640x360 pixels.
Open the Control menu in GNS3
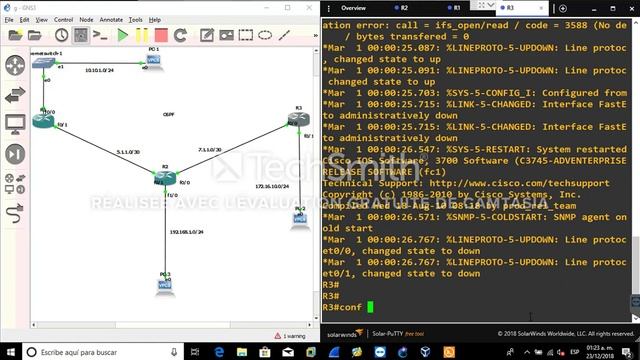63,20
